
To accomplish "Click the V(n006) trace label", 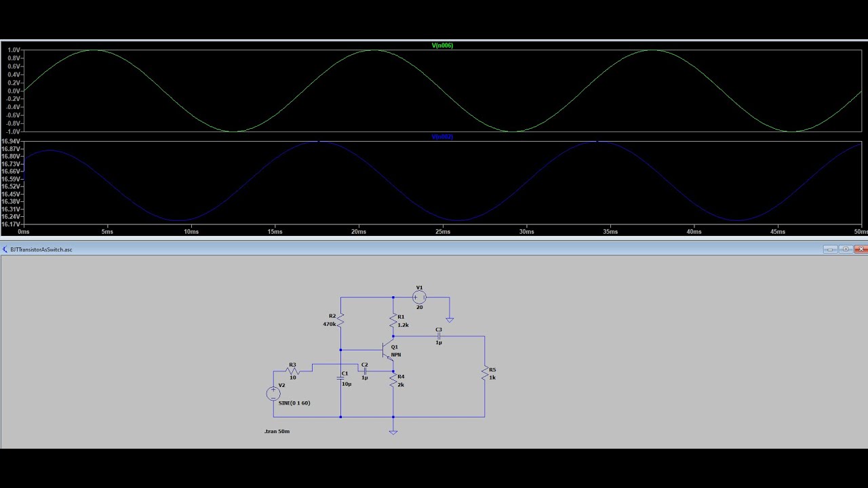I will 443,45.
